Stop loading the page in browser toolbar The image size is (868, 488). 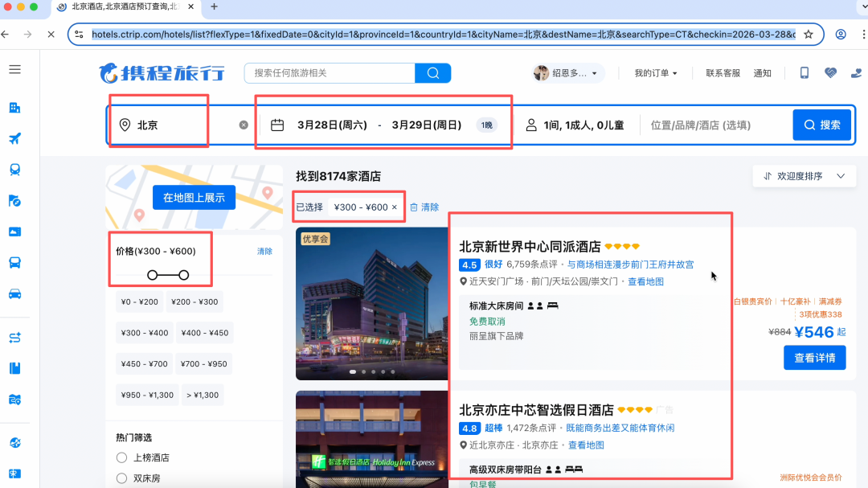coord(51,35)
